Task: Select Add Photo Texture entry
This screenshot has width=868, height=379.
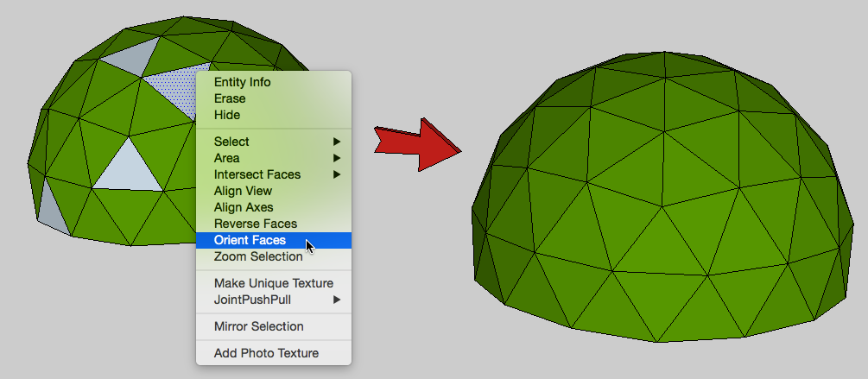Action: tap(274, 353)
